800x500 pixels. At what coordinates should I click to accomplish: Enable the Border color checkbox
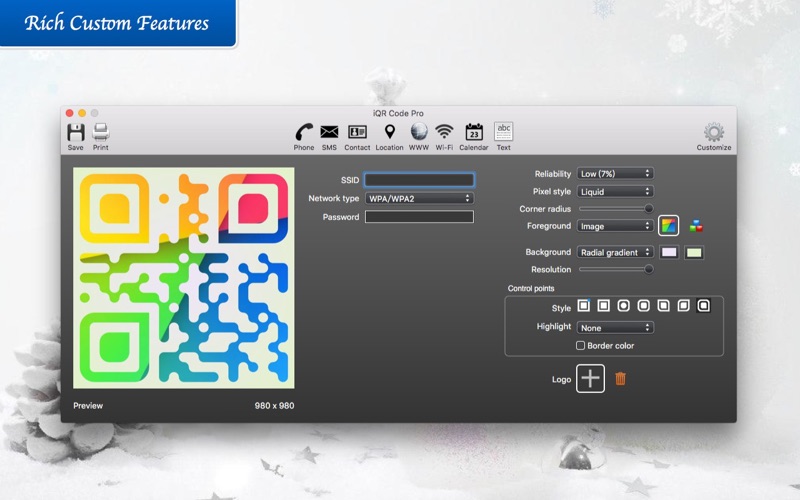580,345
